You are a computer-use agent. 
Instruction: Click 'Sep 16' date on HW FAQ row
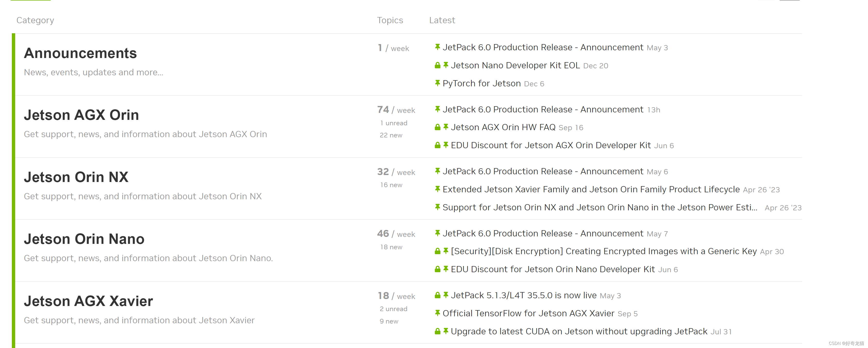point(571,127)
